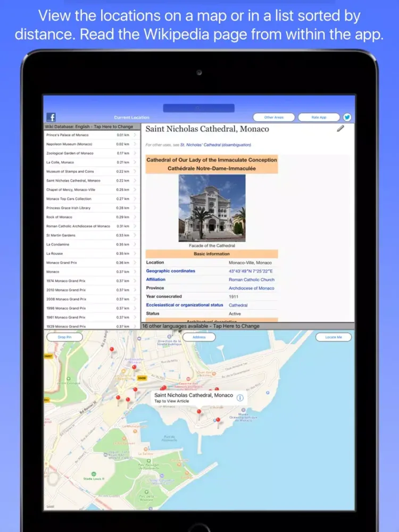Select 1961 Monaco Grand Prix row
The width and height of the screenshot is (399, 532).
coord(92,317)
